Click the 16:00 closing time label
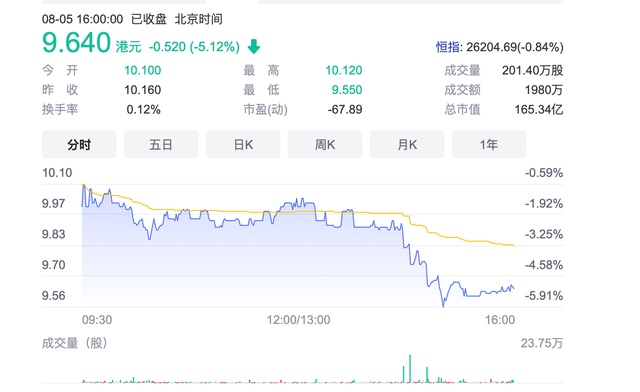This screenshot has width=640, height=392. [500, 320]
